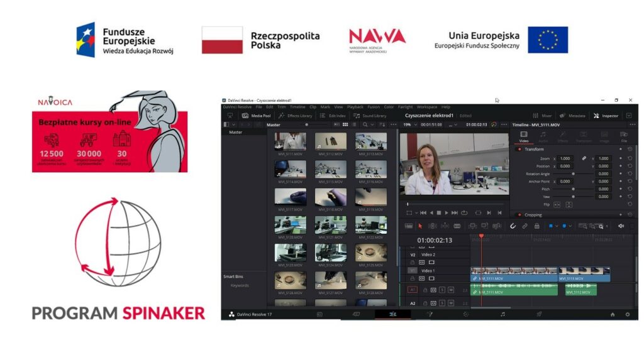644x362 pixels.
Task: Click the Media Pool sort icon
Action: [x=382, y=125]
